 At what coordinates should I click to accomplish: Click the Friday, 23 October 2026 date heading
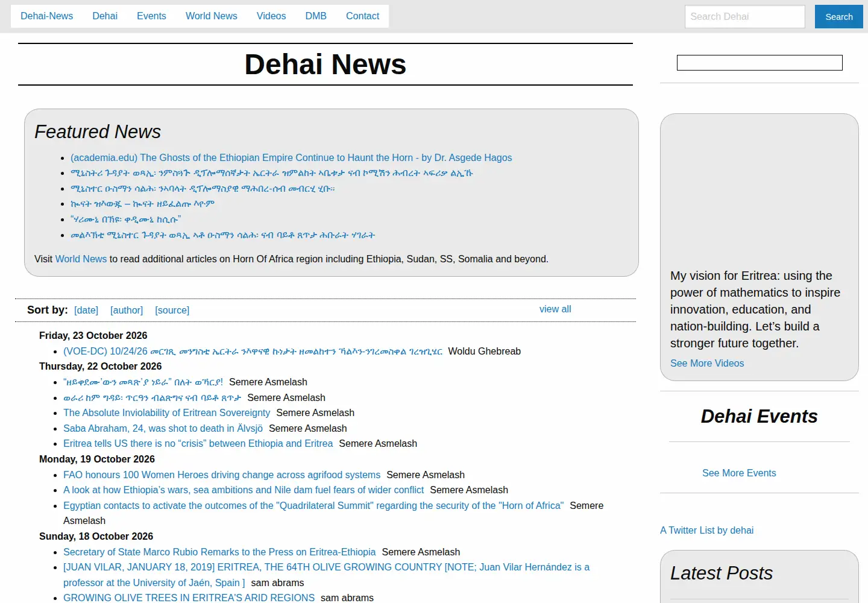[93, 336]
